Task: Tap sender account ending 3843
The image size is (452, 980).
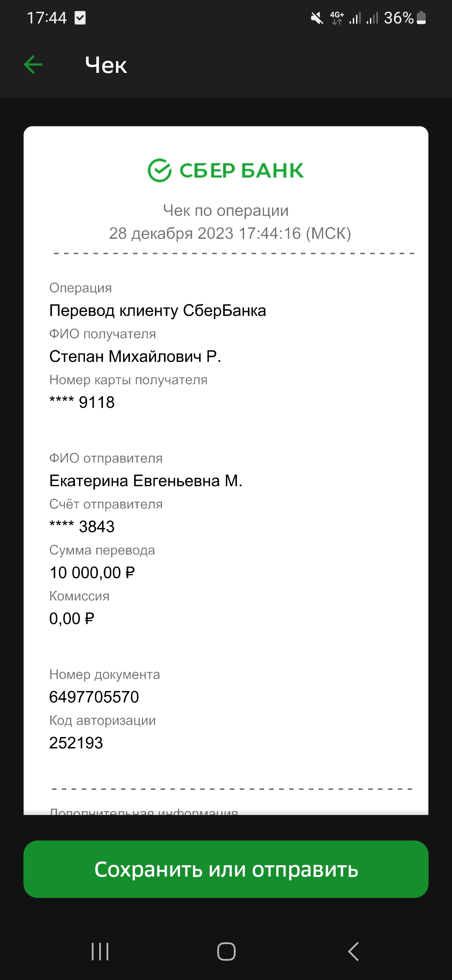Action: click(x=82, y=527)
